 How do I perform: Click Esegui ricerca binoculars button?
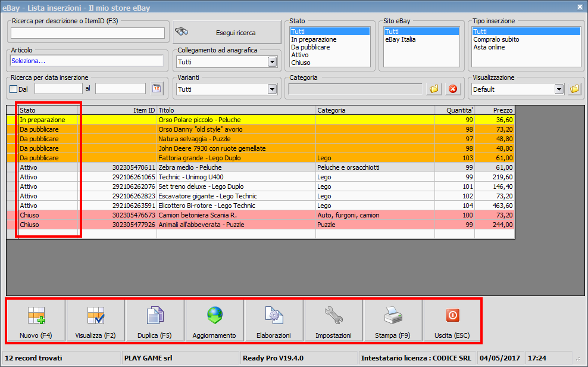coord(227,33)
